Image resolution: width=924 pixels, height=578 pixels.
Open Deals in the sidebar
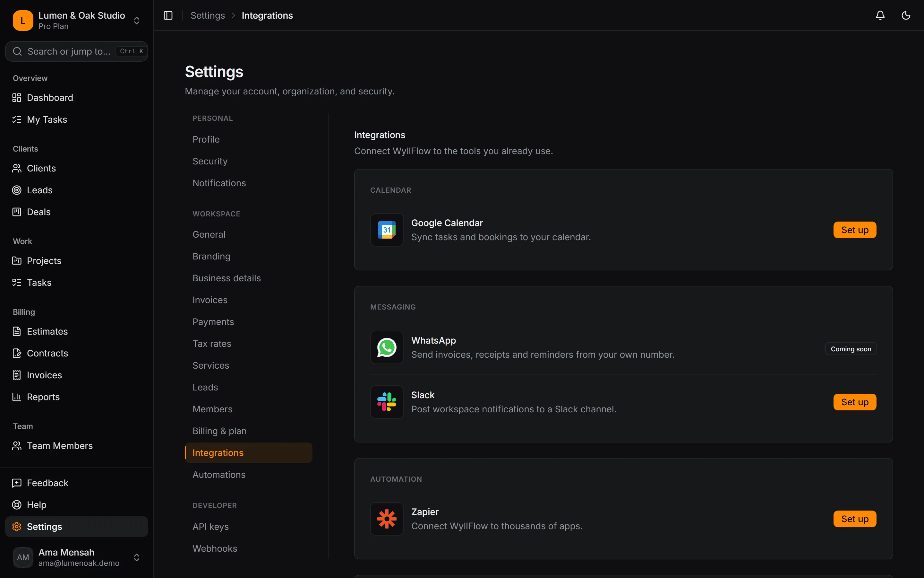76,212
